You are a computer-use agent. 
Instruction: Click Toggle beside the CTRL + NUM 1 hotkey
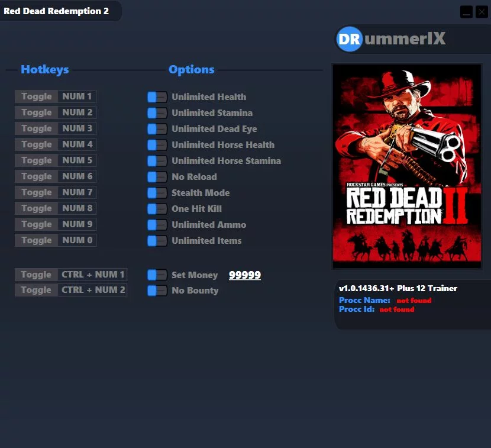(x=36, y=275)
